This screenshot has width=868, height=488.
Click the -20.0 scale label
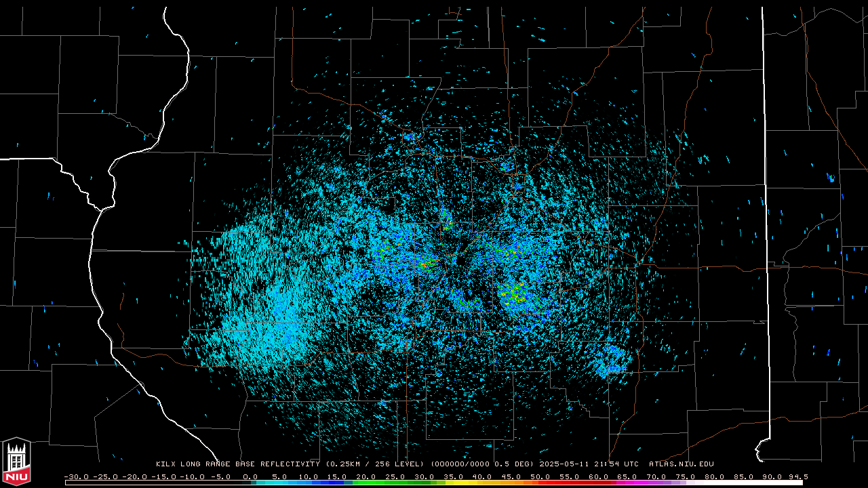[x=135, y=476]
